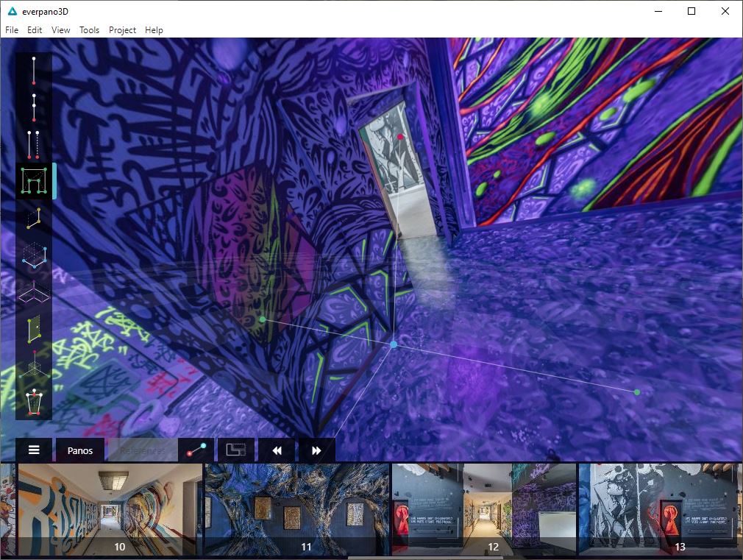Screen dimensions: 743x560
Task: Select the 3D axis origin tool
Action: point(34,366)
